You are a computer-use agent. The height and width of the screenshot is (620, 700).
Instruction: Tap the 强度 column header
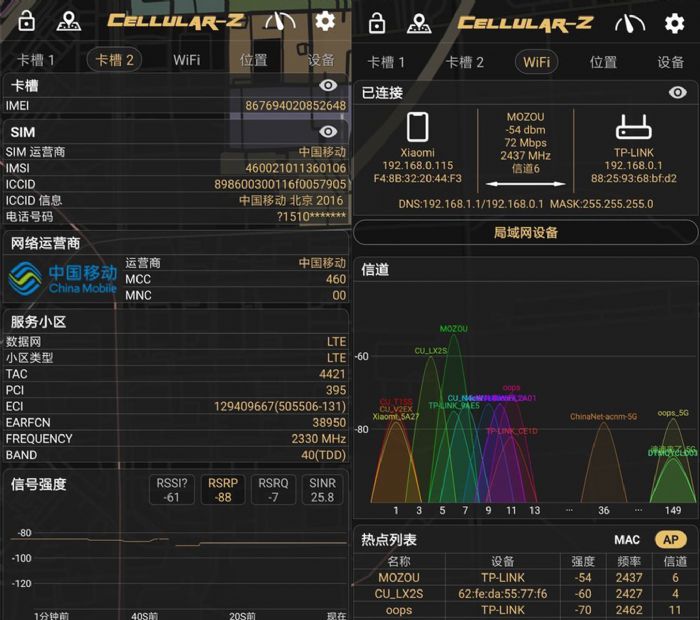pos(583,562)
